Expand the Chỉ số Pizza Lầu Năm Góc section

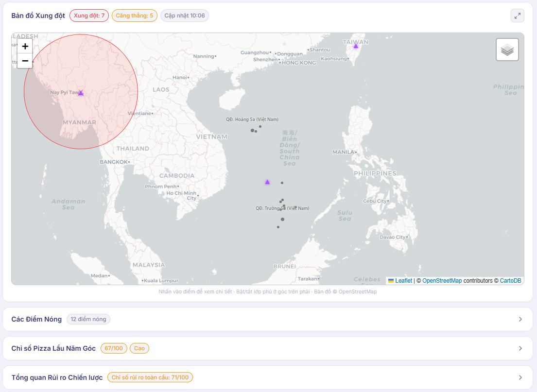pos(520,348)
